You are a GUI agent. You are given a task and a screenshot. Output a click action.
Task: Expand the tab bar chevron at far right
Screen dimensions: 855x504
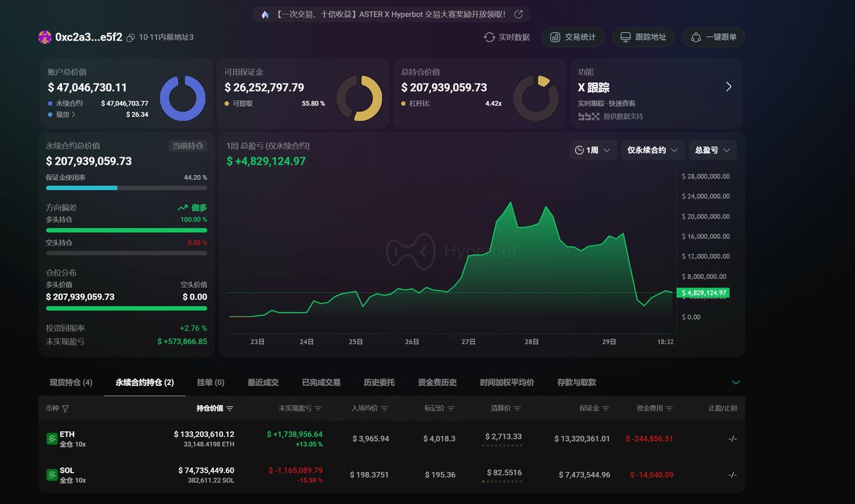coord(736,383)
